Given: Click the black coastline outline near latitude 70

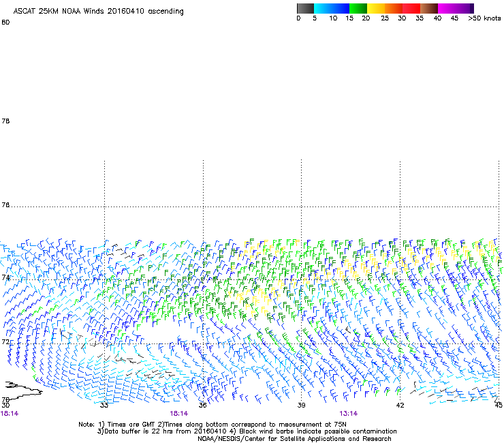Looking at the screenshot, I should tap(22, 390).
